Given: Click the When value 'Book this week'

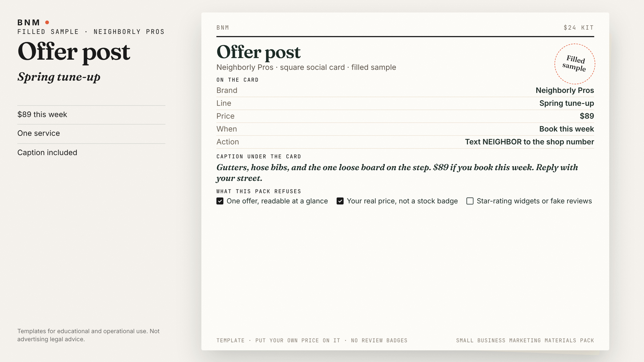Looking at the screenshot, I should 567,129.
